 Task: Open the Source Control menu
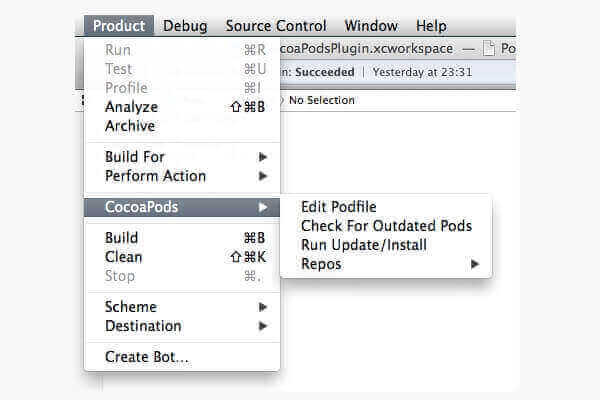(x=275, y=26)
